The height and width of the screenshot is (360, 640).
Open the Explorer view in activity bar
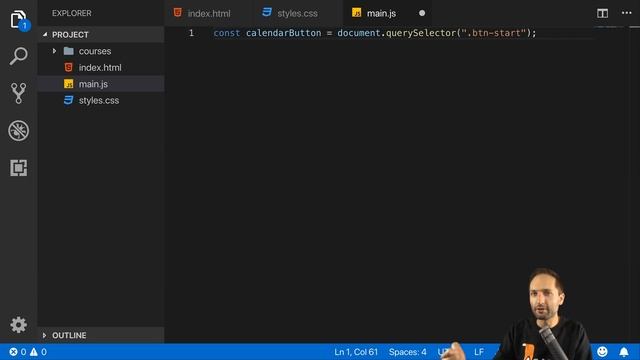click(x=19, y=19)
